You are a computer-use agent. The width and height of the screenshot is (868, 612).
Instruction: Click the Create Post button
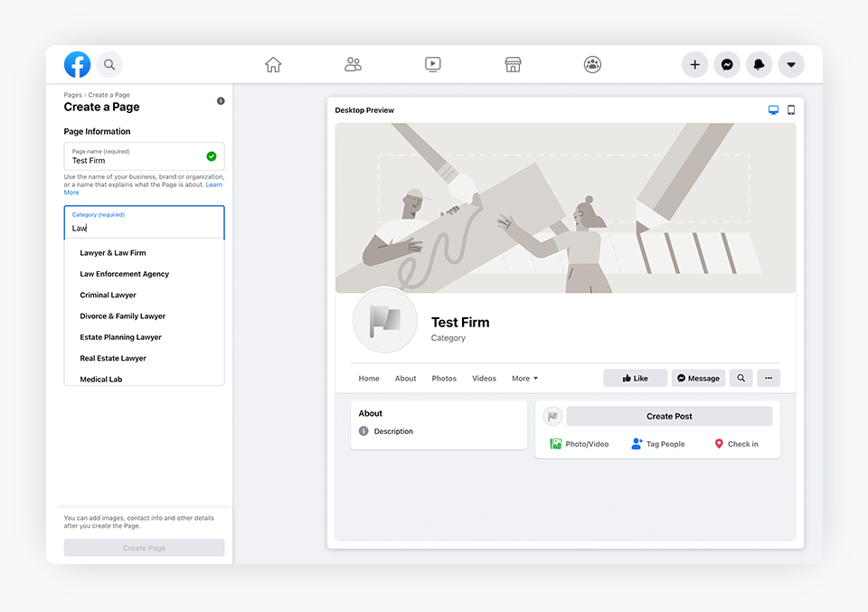click(669, 417)
